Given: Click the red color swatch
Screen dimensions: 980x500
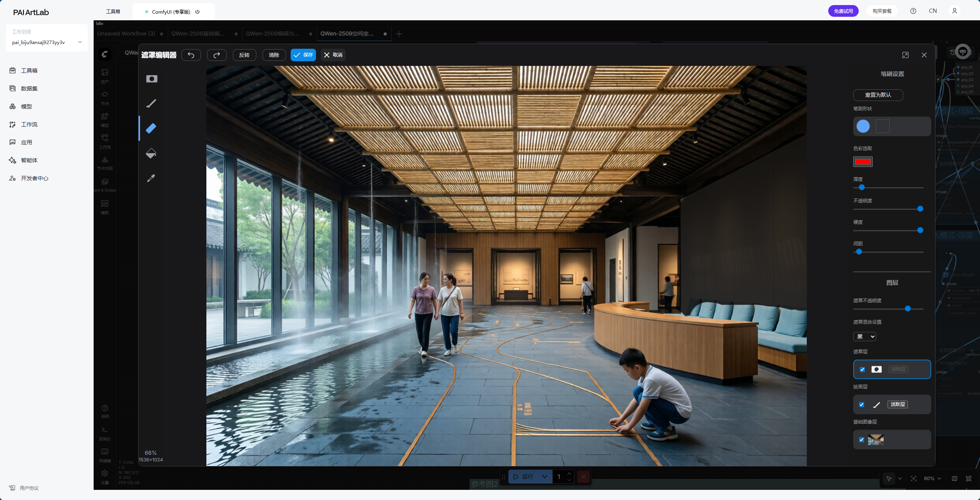Looking at the screenshot, I should (863, 162).
